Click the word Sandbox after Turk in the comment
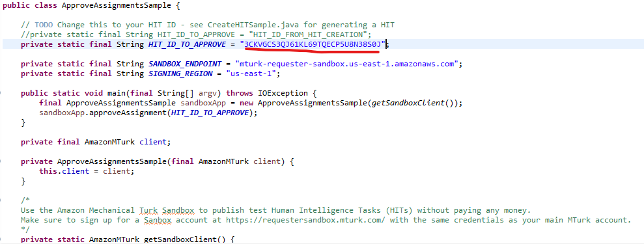 pyautogui.click(x=178, y=211)
